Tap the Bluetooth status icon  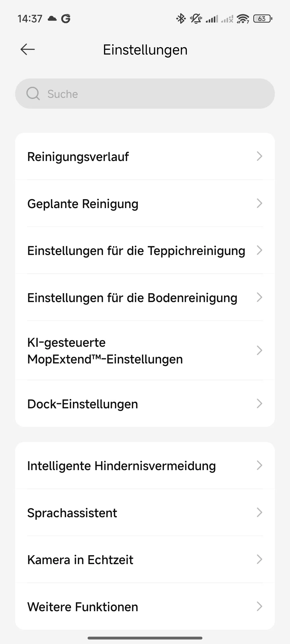(181, 19)
